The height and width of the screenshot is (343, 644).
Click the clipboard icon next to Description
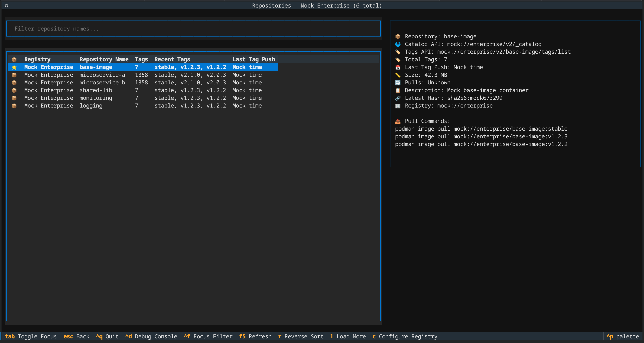398,90
